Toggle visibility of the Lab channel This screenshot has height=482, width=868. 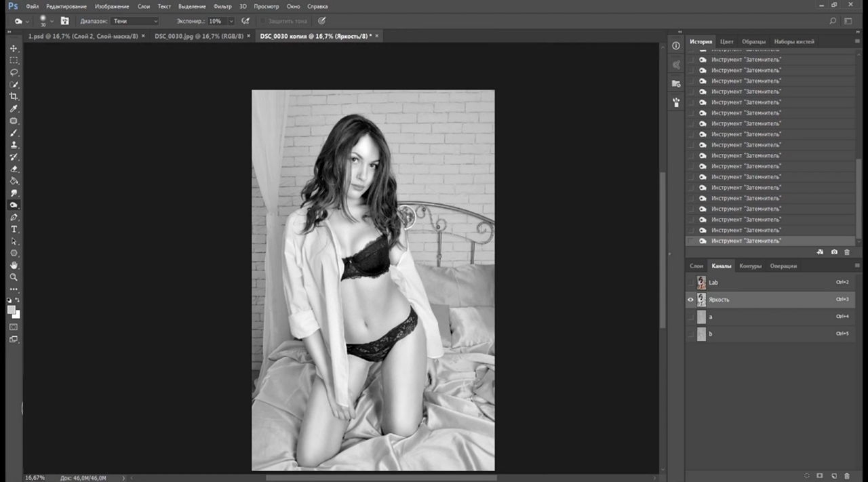coord(691,282)
